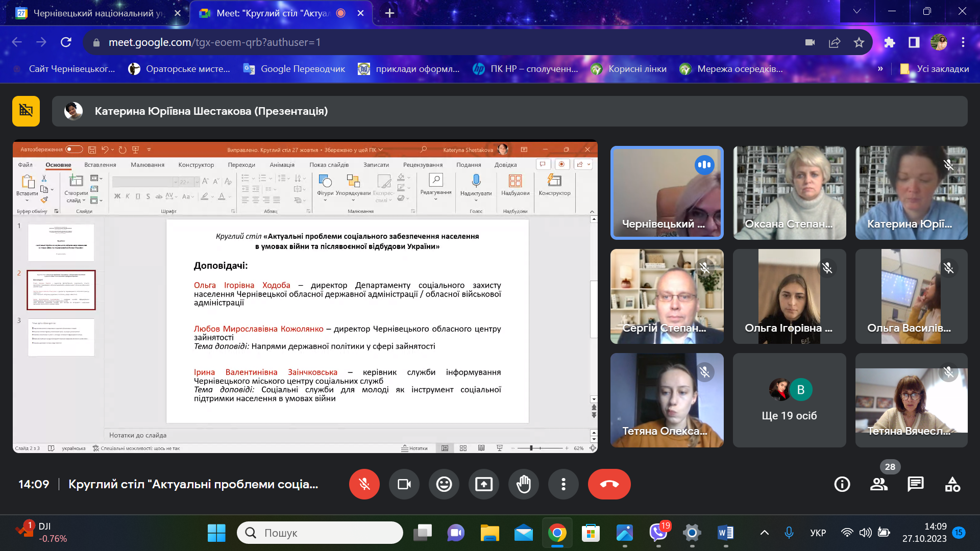Open the emoji reactions panel

pos(444,484)
